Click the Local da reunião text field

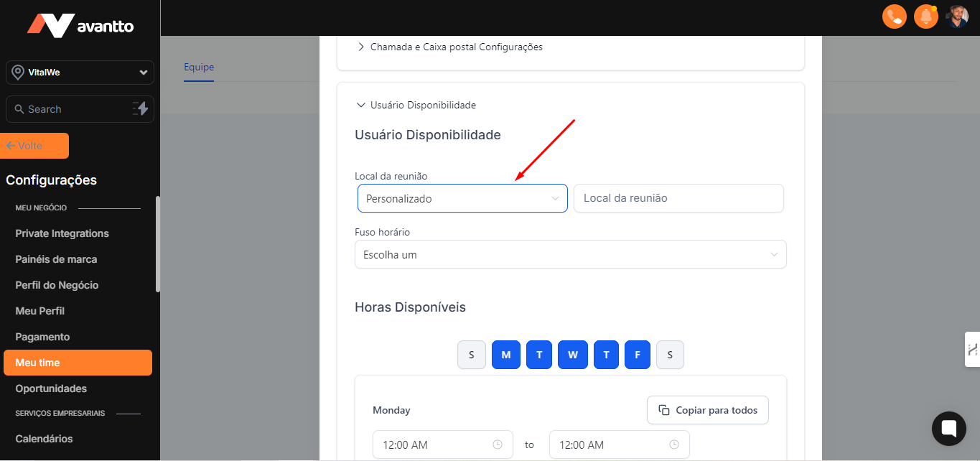coord(678,198)
